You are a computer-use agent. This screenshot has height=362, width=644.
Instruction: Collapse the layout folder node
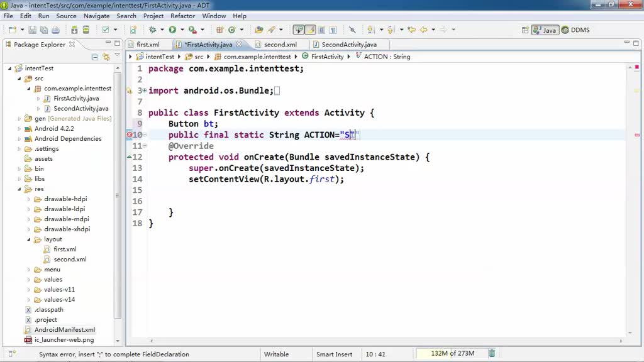click(x=29, y=239)
